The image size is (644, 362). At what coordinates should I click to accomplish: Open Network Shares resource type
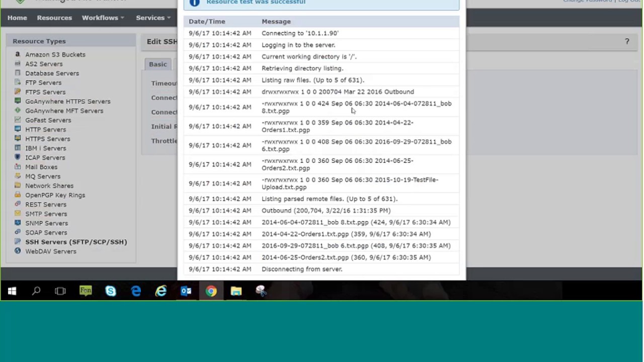click(49, 186)
